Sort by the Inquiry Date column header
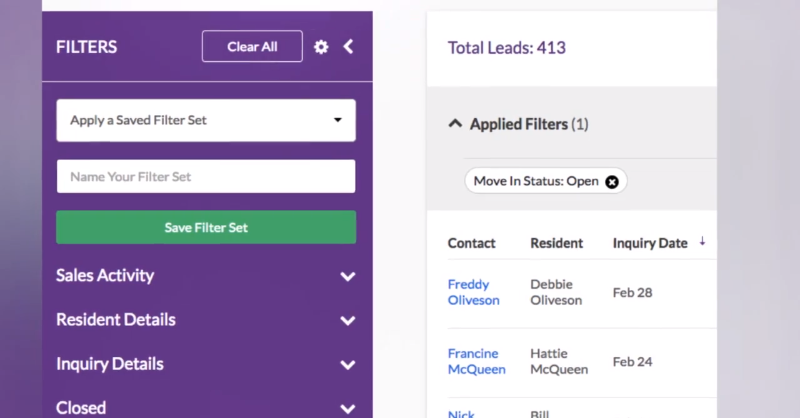800x418 pixels. [x=650, y=243]
